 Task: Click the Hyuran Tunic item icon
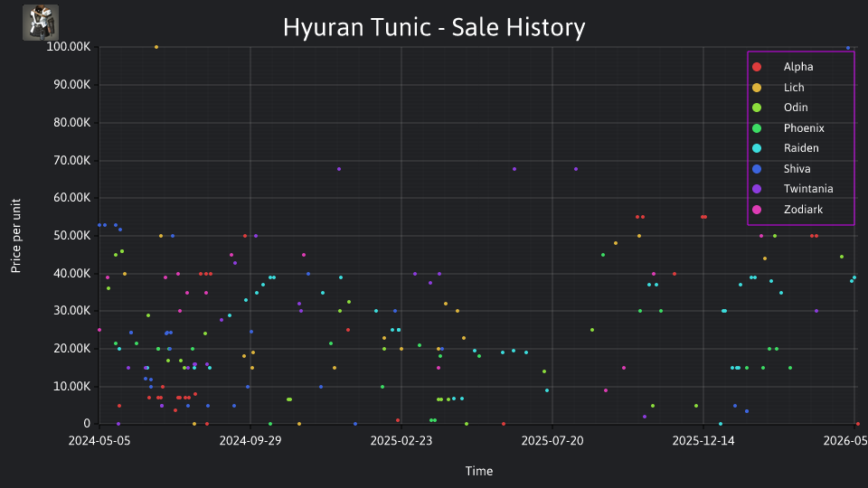click(41, 23)
